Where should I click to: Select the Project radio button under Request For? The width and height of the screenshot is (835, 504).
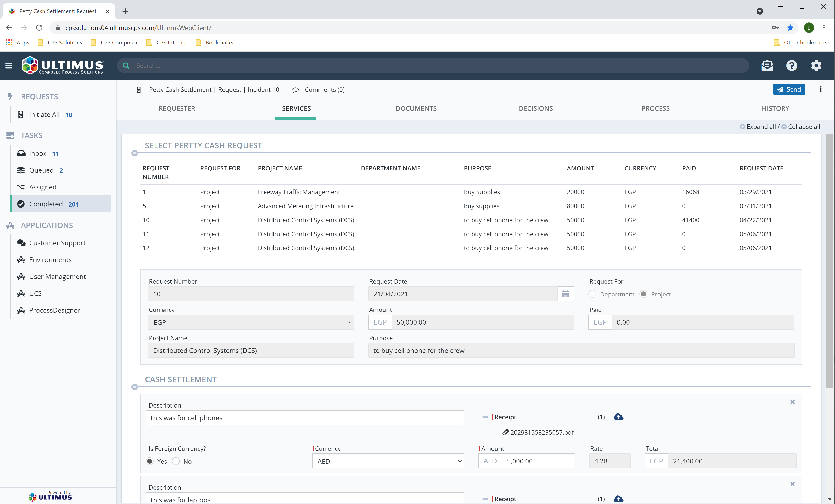tap(643, 294)
